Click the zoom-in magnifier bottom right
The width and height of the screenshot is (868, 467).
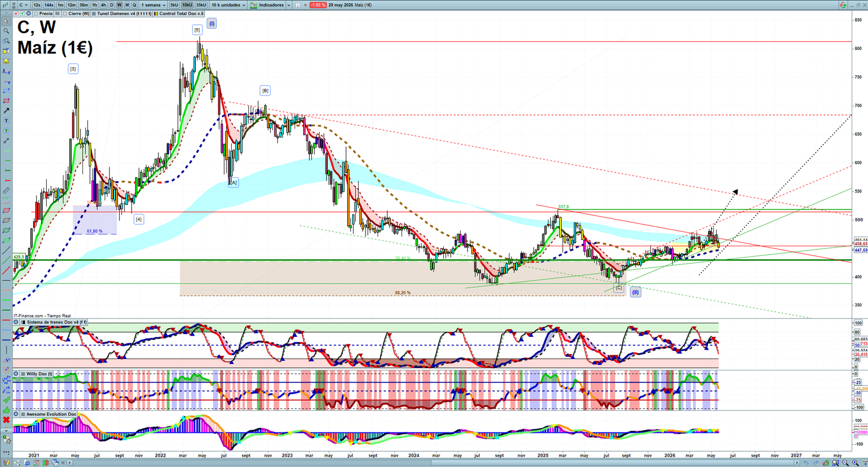point(856,463)
